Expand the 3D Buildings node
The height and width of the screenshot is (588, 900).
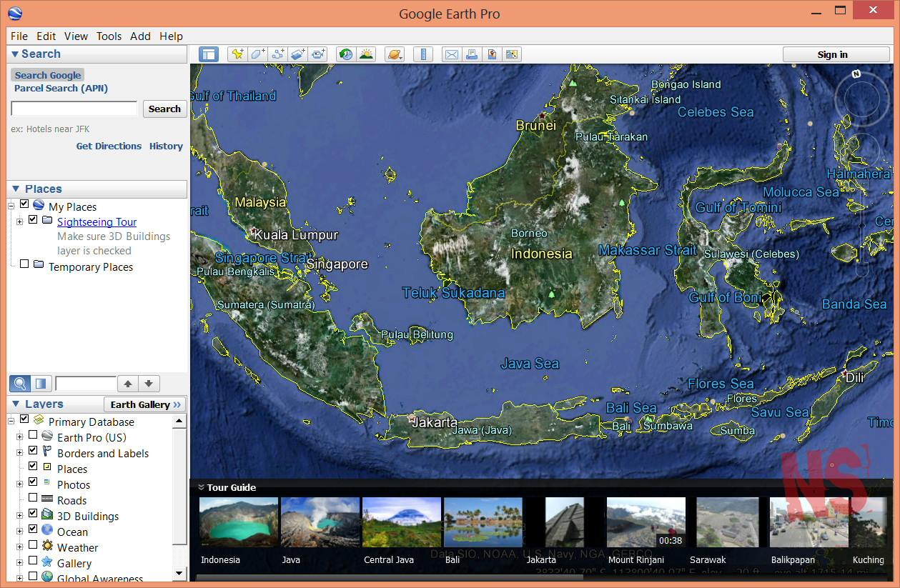20,516
